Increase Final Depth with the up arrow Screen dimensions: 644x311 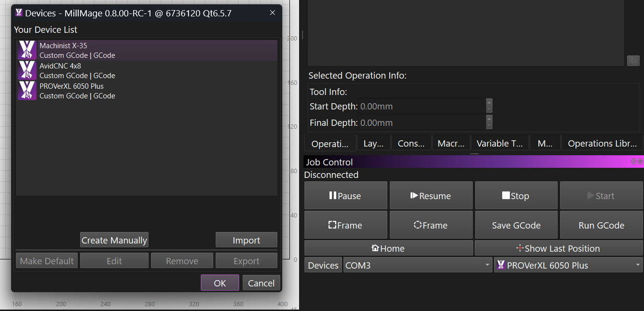[x=489, y=119]
